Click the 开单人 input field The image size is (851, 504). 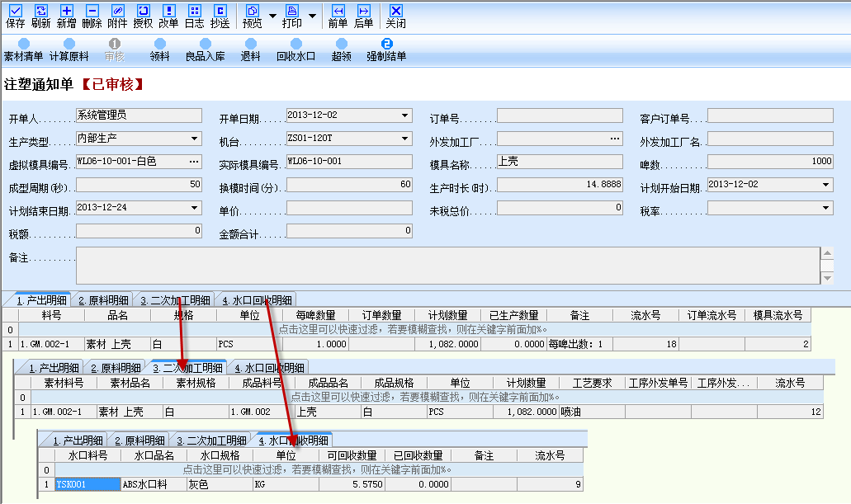[x=139, y=115]
